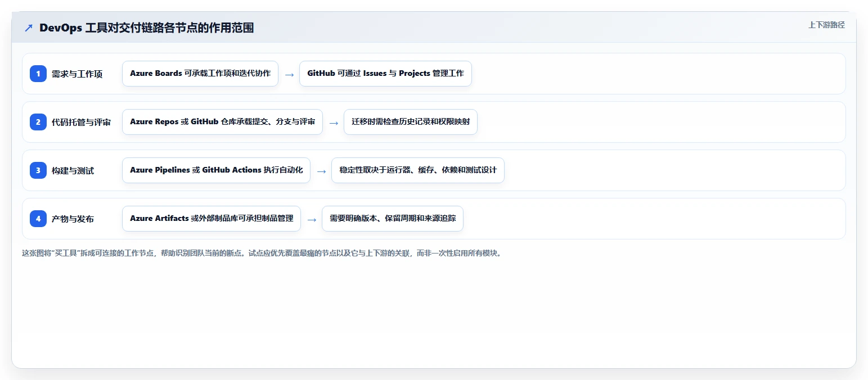Click the 上下游路径 label in header
The width and height of the screenshot is (868, 380).
point(826,25)
